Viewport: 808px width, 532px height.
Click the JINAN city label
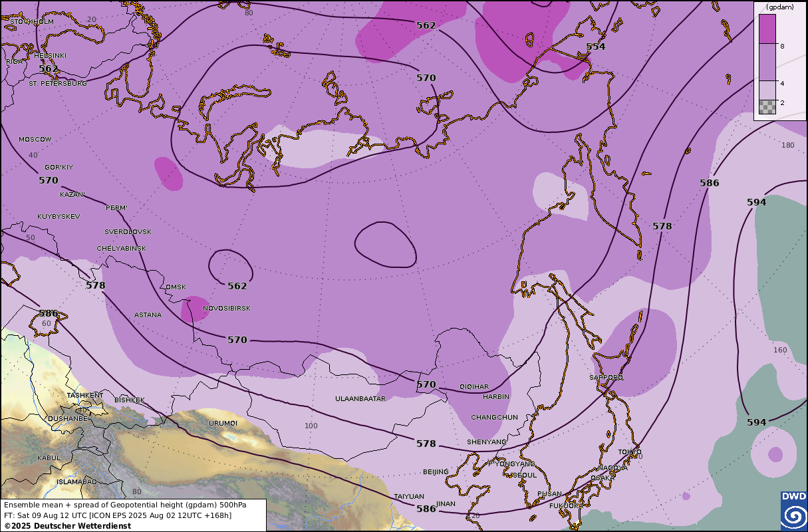[x=446, y=504]
